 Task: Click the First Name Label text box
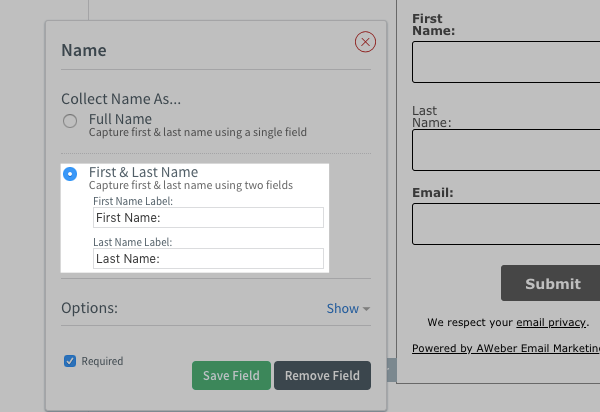pyautogui.click(x=208, y=218)
